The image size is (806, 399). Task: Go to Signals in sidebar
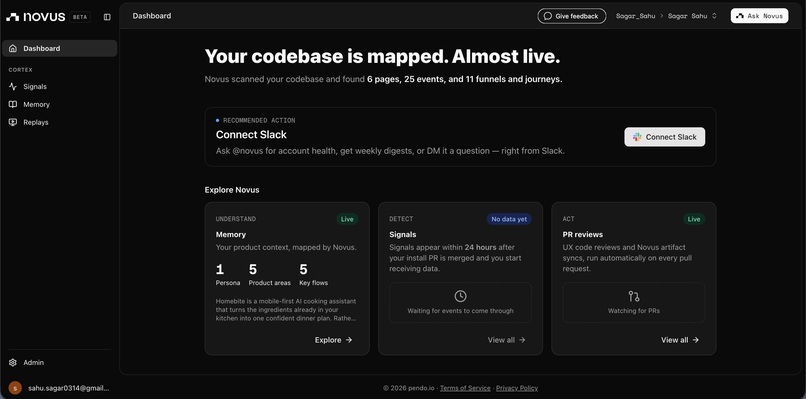click(x=60, y=86)
